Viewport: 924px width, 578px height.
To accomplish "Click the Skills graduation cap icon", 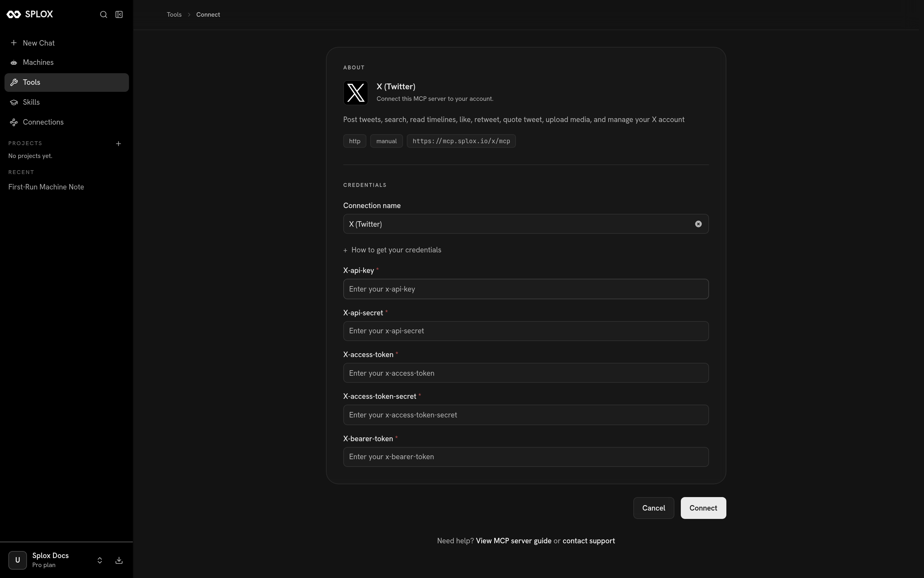I will (14, 102).
